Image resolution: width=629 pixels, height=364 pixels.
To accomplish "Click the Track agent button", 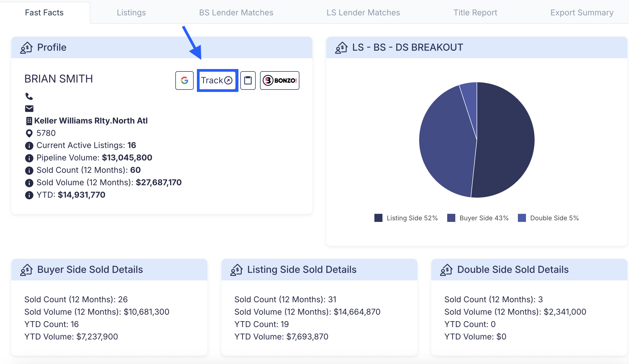I will coord(217,80).
